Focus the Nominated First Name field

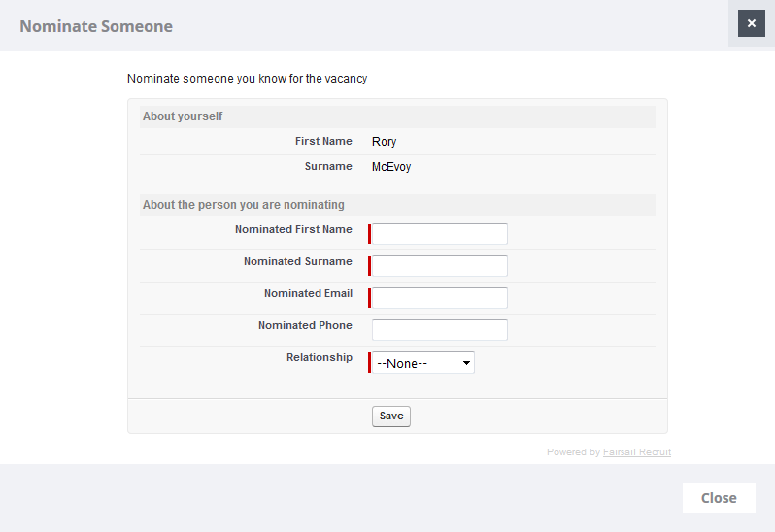(439, 234)
